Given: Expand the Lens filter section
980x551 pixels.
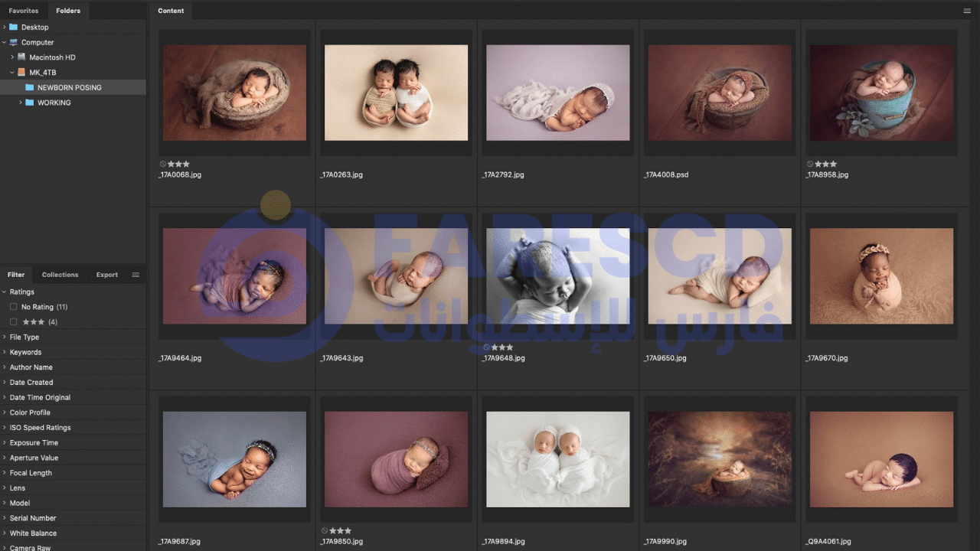Looking at the screenshot, I should pyautogui.click(x=5, y=487).
